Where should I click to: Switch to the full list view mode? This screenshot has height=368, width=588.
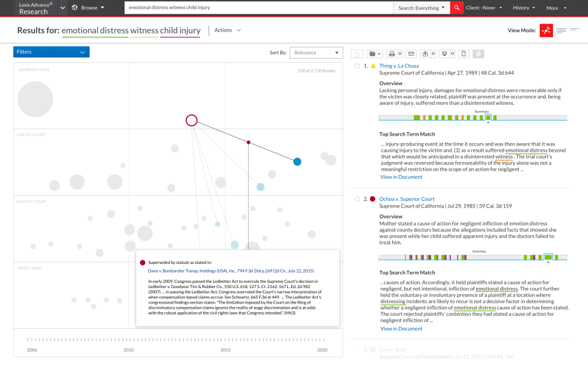(561, 30)
